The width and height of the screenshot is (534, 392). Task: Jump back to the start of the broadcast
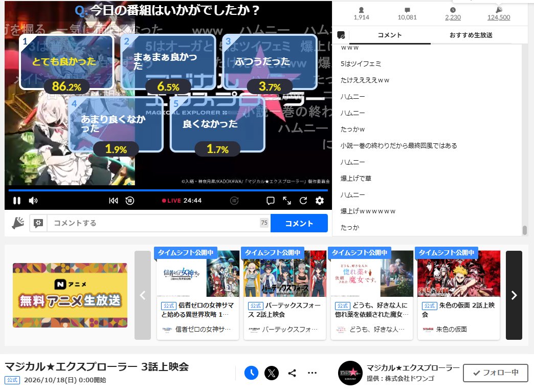pyautogui.click(x=114, y=201)
